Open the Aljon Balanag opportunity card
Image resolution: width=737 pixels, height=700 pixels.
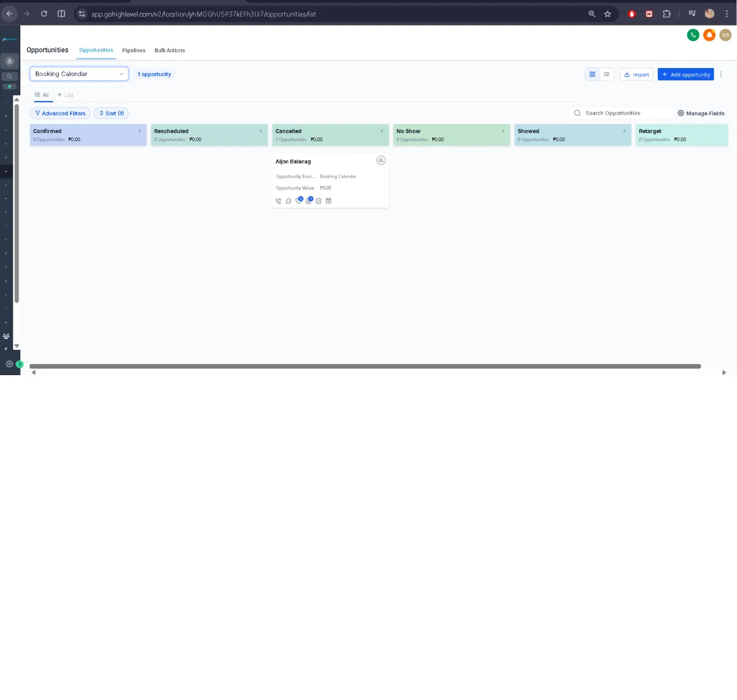click(330, 181)
